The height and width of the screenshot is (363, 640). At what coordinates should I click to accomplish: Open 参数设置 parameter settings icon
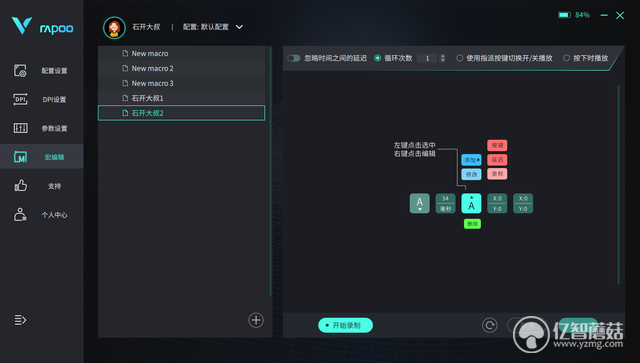[20, 128]
